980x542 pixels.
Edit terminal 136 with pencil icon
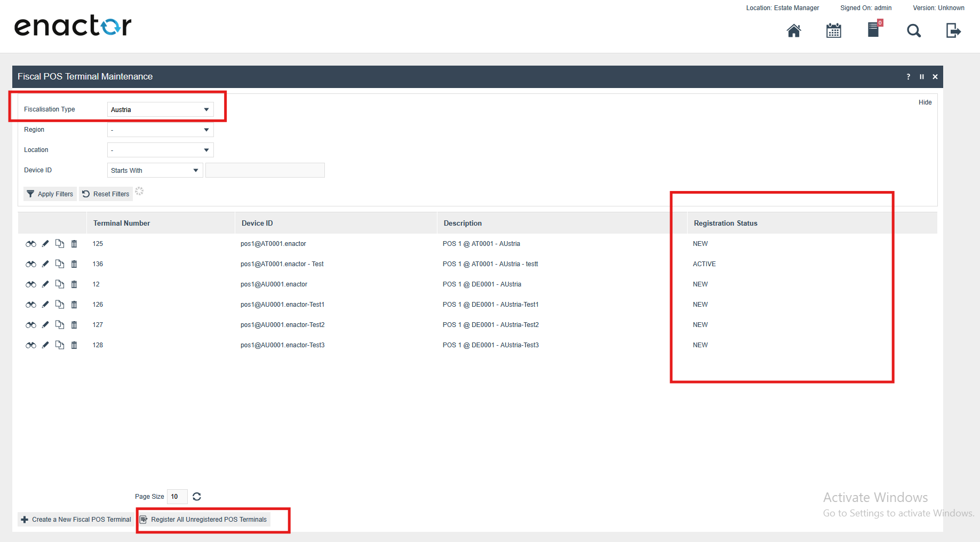click(45, 264)
